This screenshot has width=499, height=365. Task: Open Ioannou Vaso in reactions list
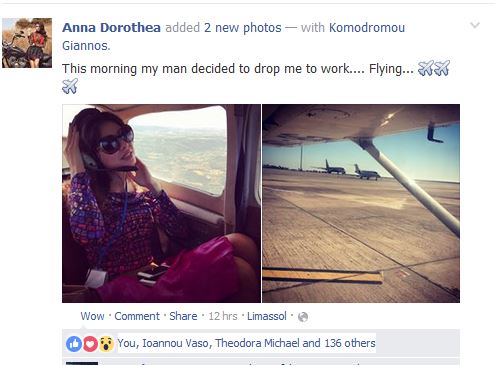175,343
